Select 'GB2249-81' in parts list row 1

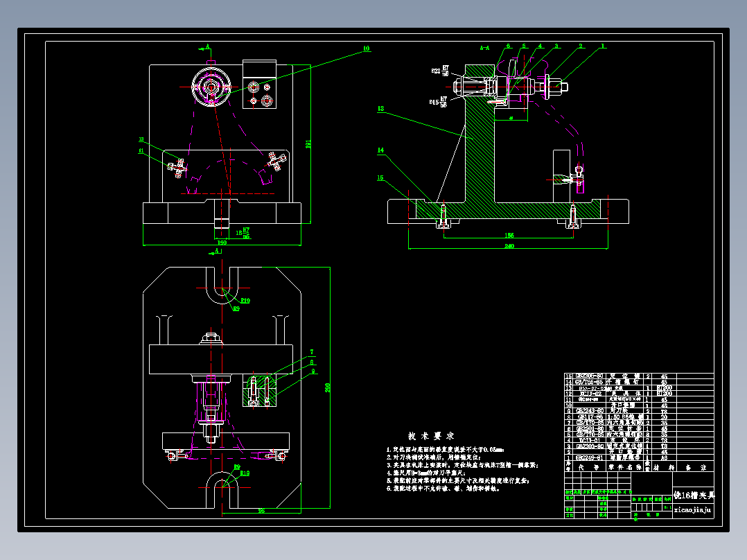click(x=590, y=458)
